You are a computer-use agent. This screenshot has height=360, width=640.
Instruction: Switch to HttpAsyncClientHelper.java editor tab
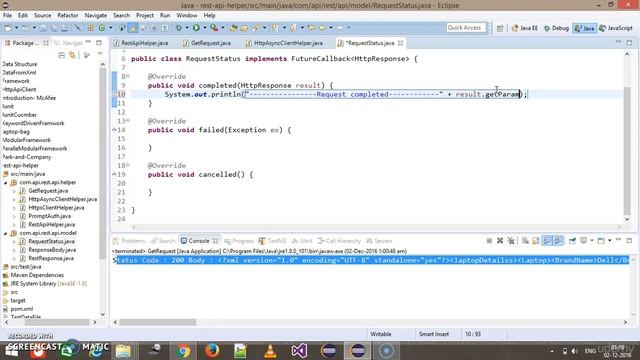point(284,43)
